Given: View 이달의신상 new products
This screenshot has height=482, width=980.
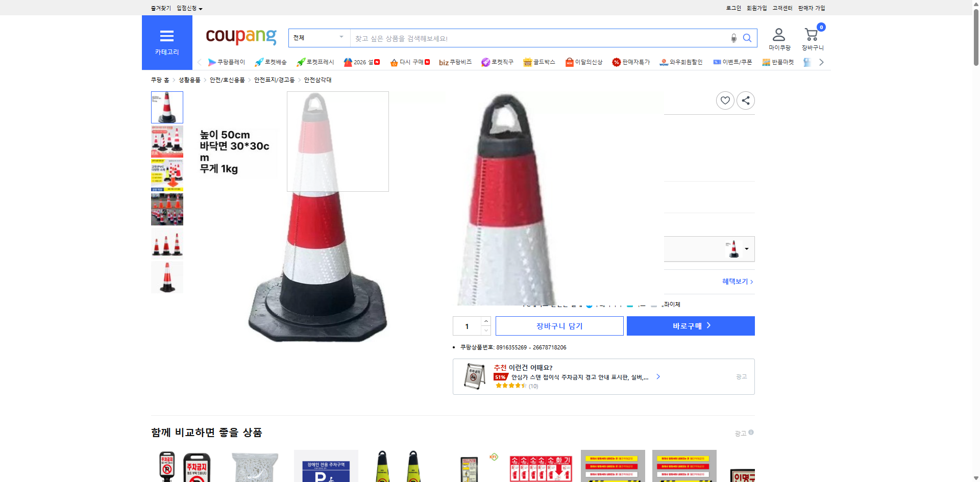Looking at the screenshot, I should pyautogui.click(x=584, y=62).
